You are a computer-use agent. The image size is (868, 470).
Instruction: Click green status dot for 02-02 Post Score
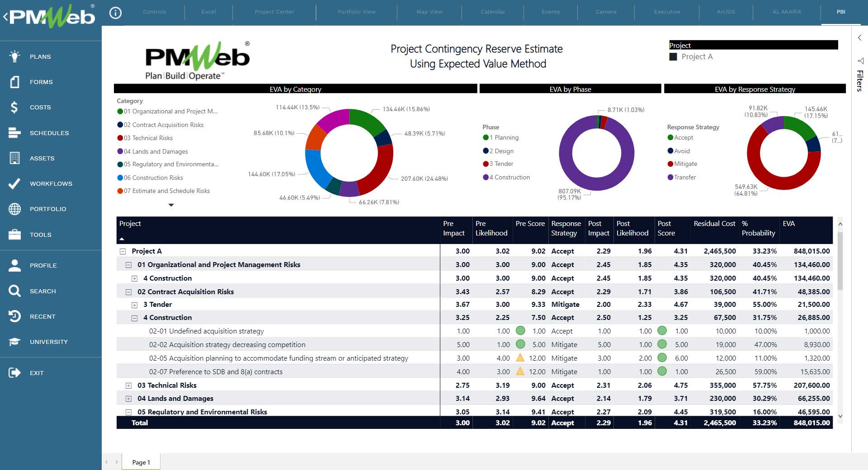pyautogui.click(x=662, y=344)
